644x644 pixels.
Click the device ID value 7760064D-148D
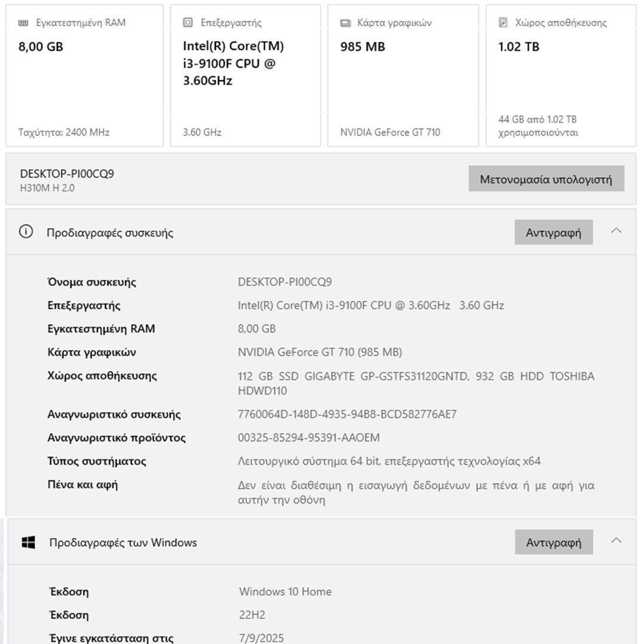(347, 414)
